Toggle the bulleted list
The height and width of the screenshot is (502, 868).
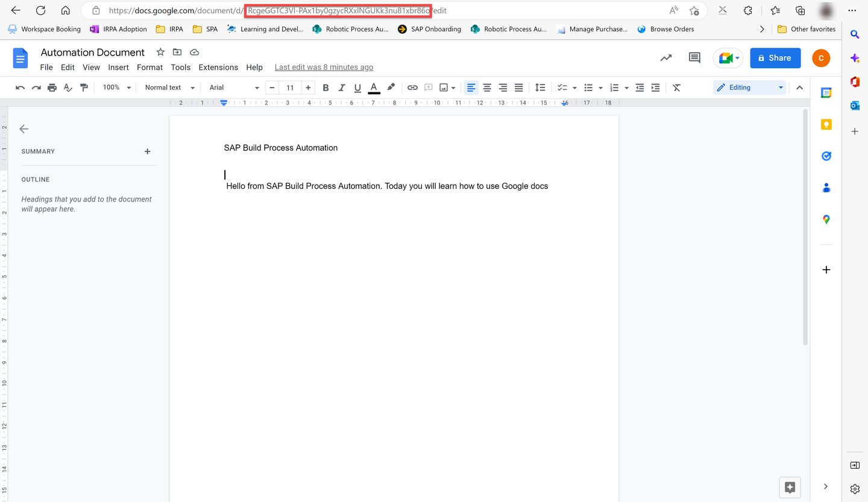[x=588, y=87]
